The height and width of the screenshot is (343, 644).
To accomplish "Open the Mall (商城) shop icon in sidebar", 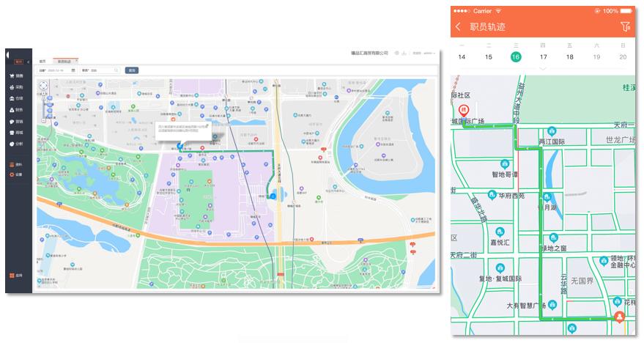I will 12,133.
